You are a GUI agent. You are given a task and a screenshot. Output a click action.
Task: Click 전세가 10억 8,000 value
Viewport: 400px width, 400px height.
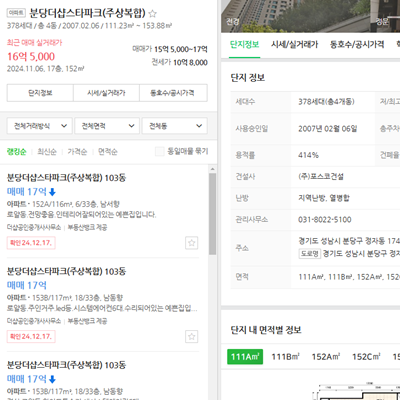click(x=179, y=62)
